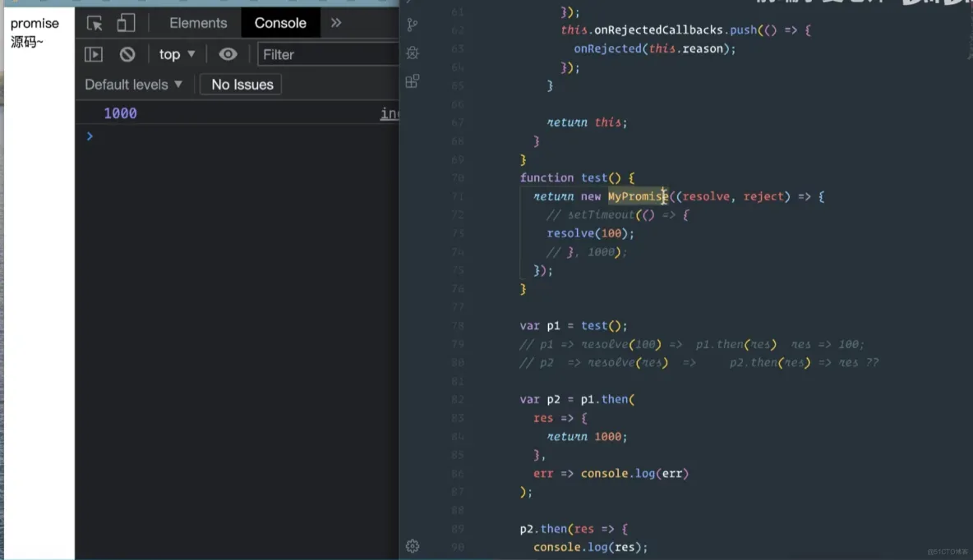This screenshot has height=560, width=973.
Task: Click the var p1 = test(); line
Action: point(574,326)
